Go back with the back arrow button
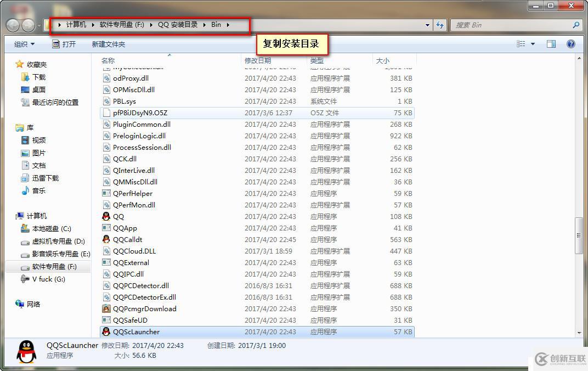Viewport: 588px width, 371px height. coord(13,25)
